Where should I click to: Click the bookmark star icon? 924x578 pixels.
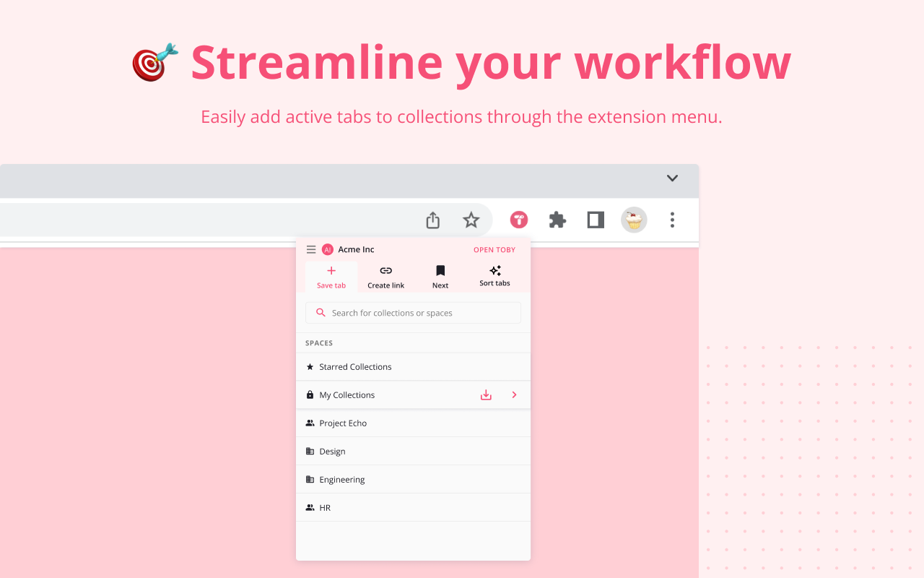pos(471,220)
